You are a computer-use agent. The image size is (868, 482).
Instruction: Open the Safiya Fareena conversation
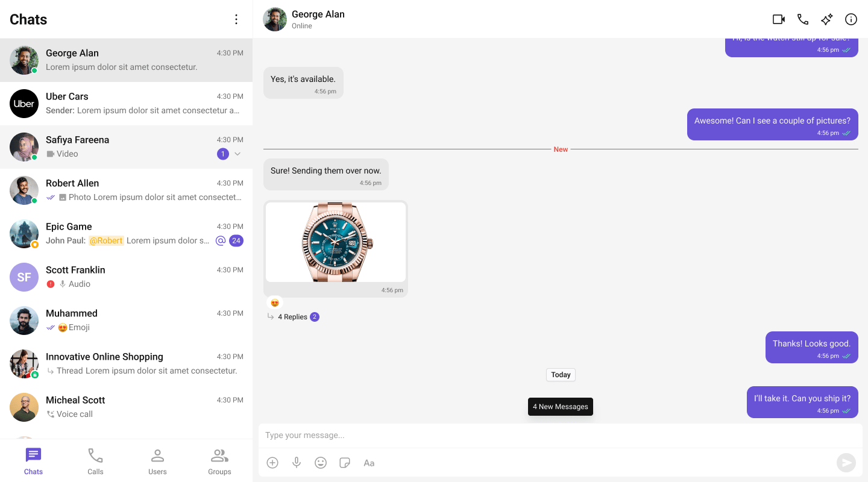[127, 147]
